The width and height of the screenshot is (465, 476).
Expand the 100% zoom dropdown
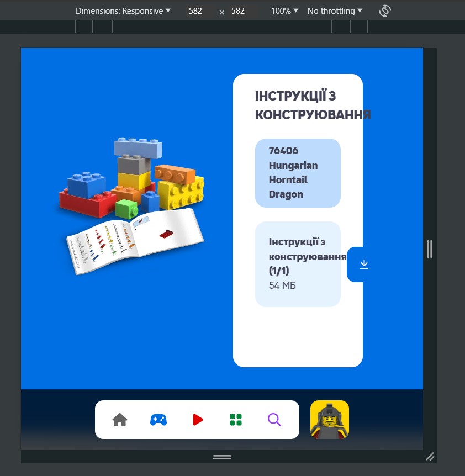point(284,11)
